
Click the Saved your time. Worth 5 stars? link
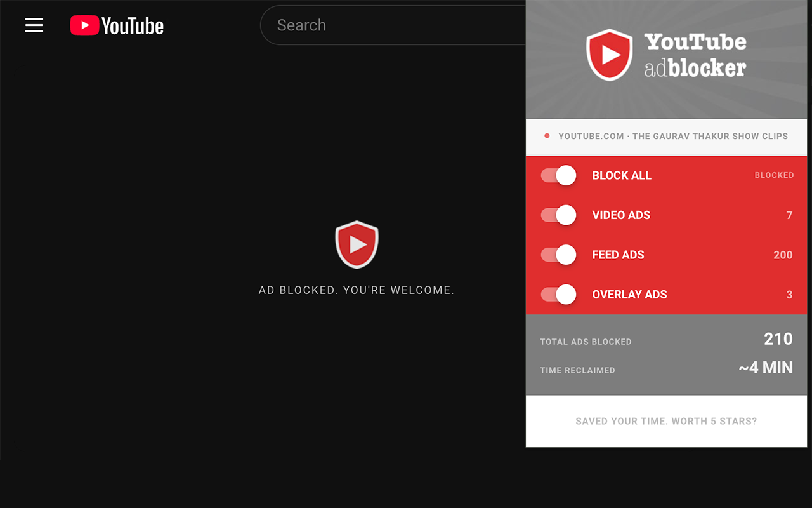pos(666,421)
